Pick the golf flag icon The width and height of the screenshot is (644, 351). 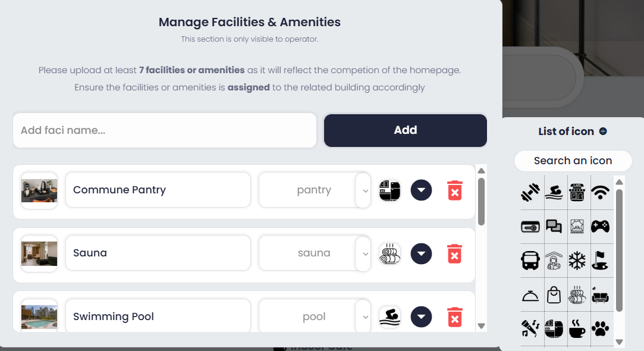(600, 260)
